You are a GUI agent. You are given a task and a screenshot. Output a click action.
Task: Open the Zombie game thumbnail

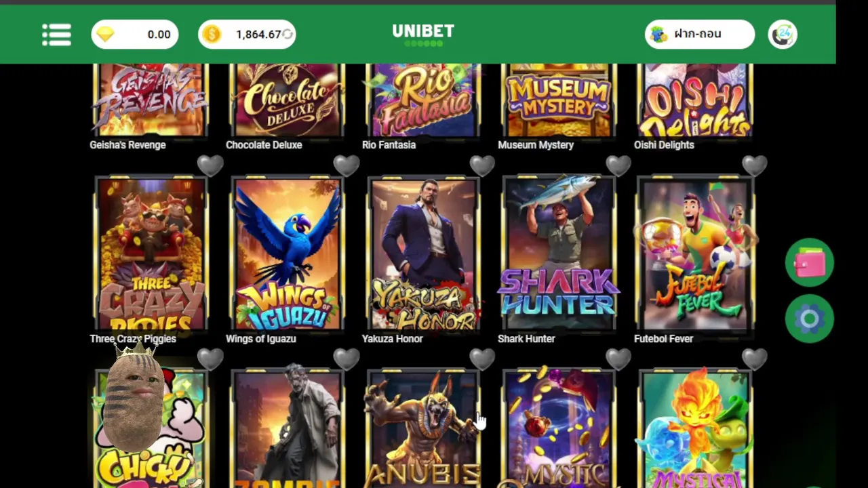pos(288,428)
